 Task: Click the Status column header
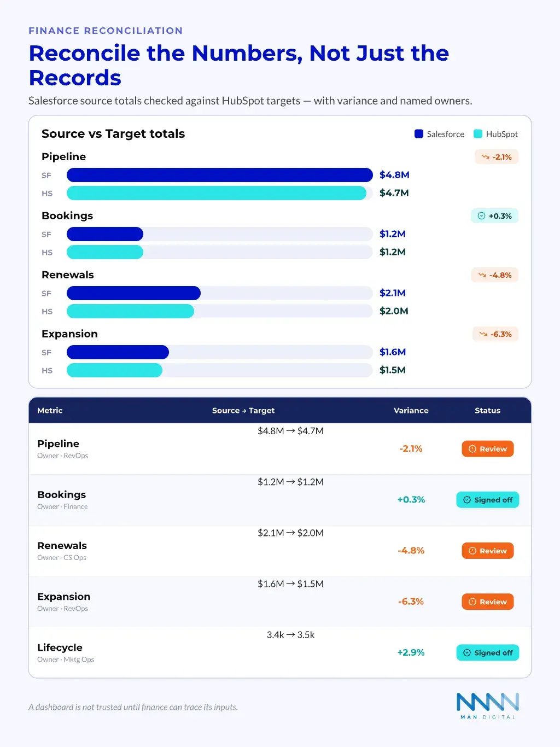tap(487, 410)
